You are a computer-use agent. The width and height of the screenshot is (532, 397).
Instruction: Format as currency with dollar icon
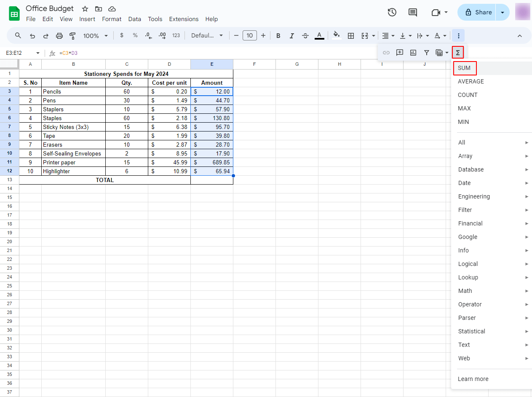[x=122, y=36]
